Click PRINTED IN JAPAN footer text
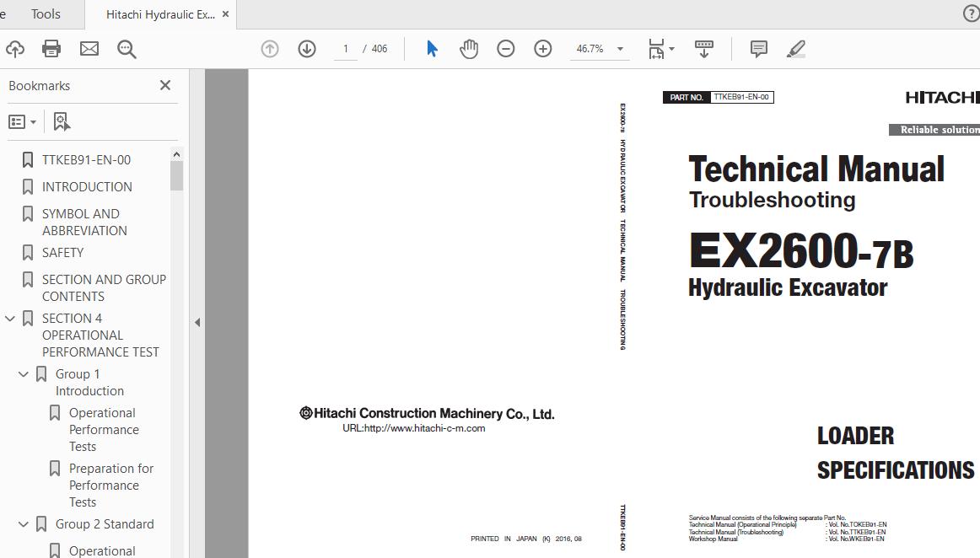 (x=526, y=539)
